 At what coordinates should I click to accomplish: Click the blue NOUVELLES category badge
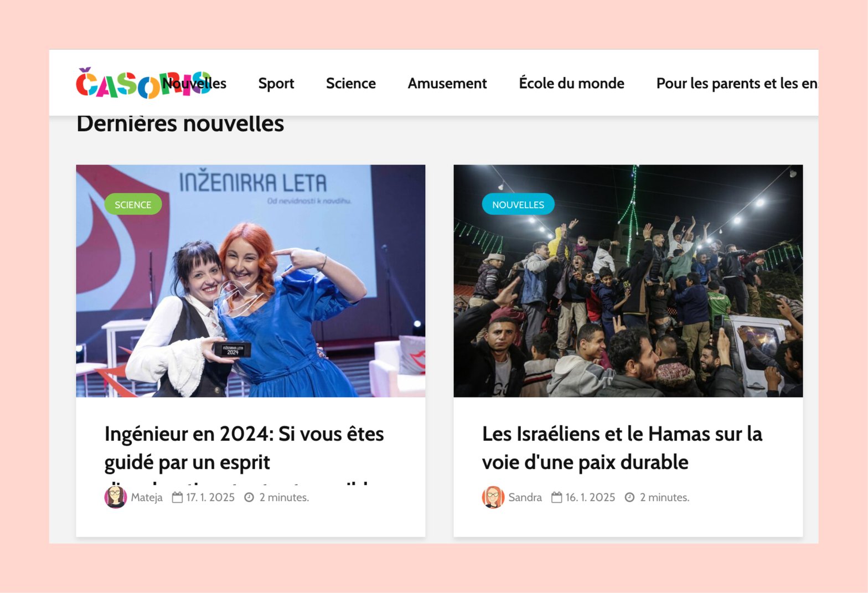pyautogui.click(x=518, y=204)
